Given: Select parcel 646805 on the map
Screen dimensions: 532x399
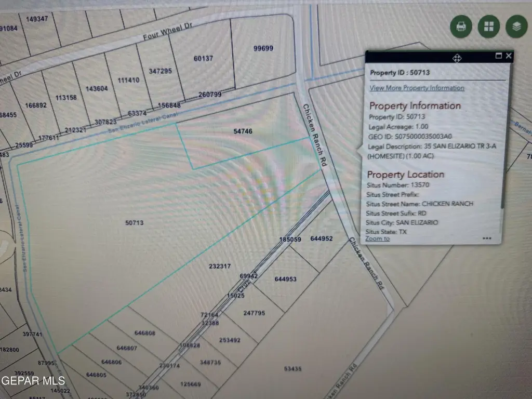Looking at the screenshot, I should [x=96, y=375].
